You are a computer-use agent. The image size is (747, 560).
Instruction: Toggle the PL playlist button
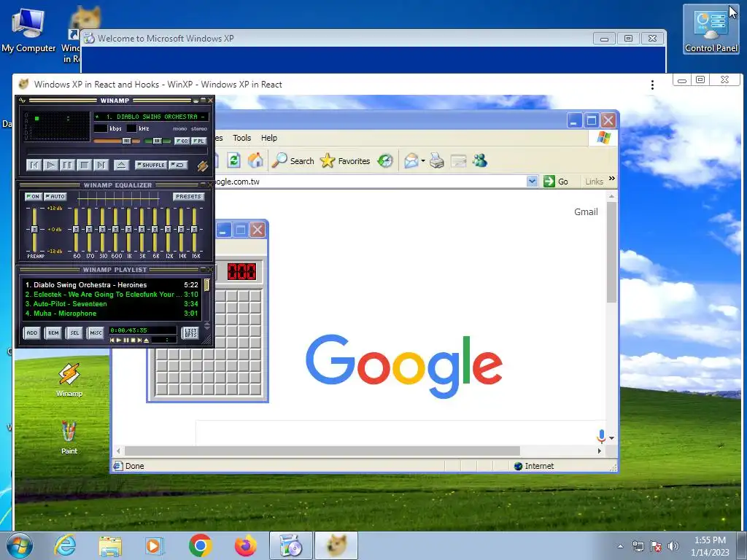199,141
